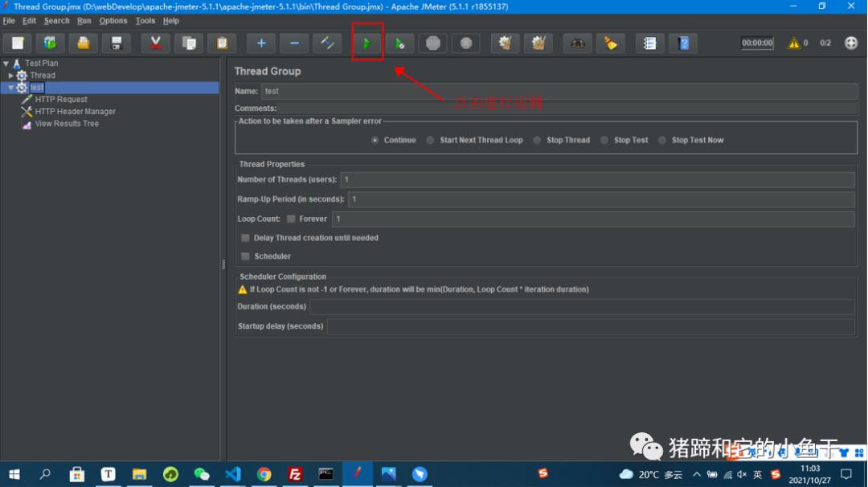This screenshot has width=868, height=487.
Task: Click the Shutdown test icon
Action: (466, 43)
